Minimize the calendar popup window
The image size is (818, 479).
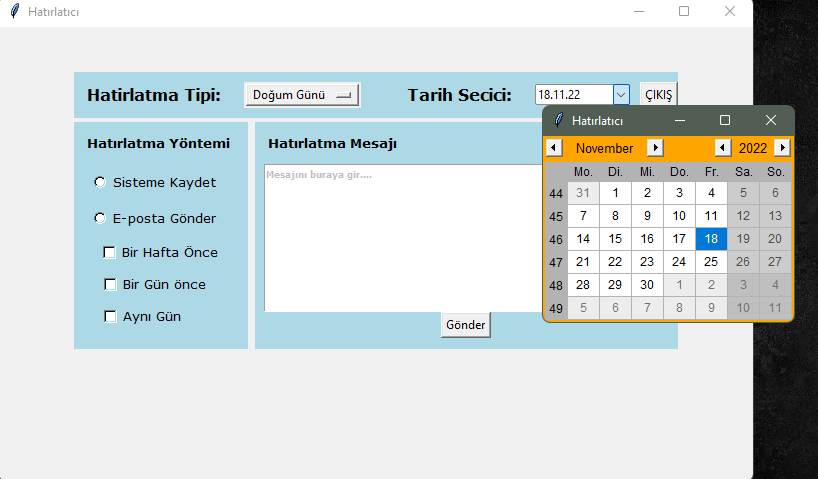pos(680,121)
